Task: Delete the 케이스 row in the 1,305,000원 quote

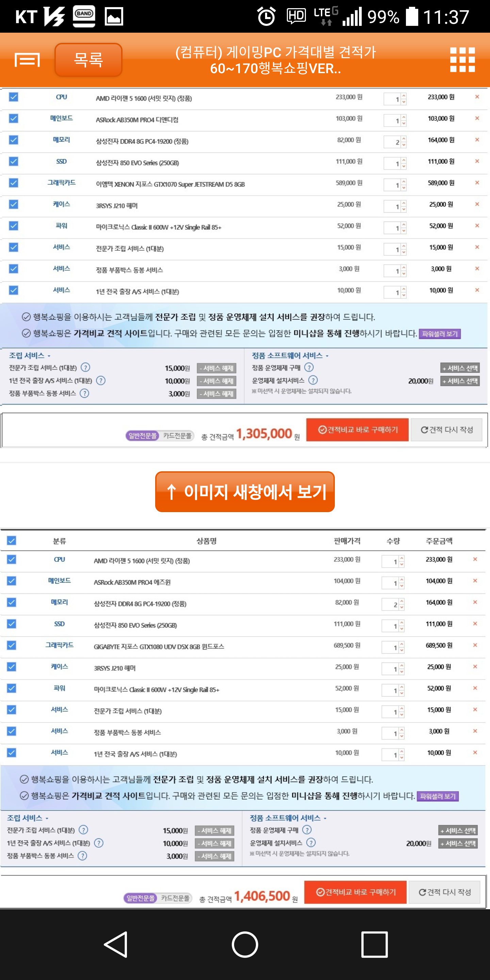Action: (477, 204)
